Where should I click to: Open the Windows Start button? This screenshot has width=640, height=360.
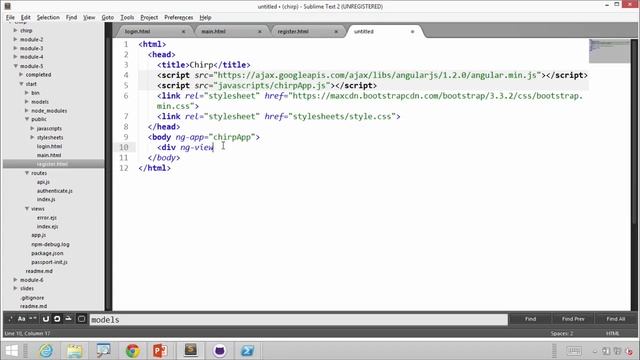click(12, 351)
